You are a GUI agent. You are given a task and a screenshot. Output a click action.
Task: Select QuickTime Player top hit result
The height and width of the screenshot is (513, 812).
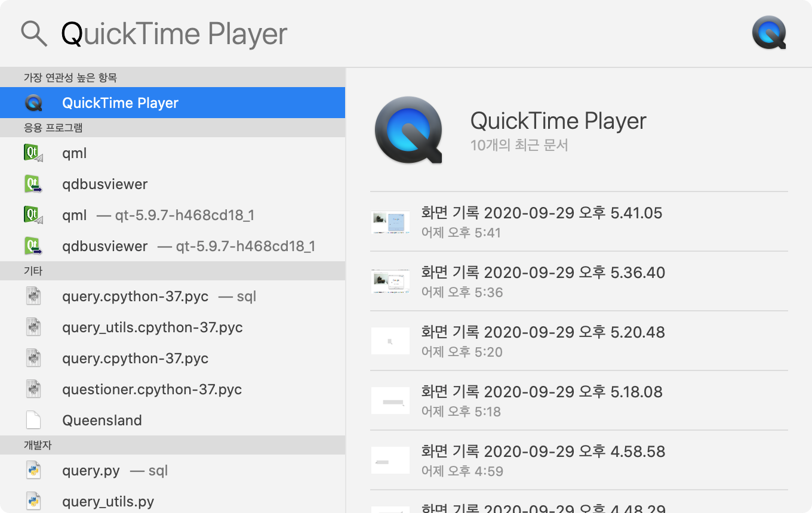[173, 103]
